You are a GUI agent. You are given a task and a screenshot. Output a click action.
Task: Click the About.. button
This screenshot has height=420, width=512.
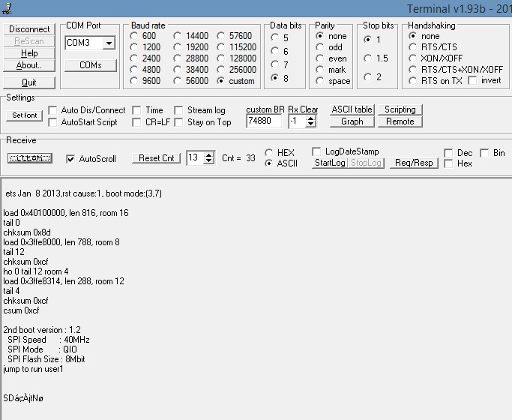pos(29,65)
